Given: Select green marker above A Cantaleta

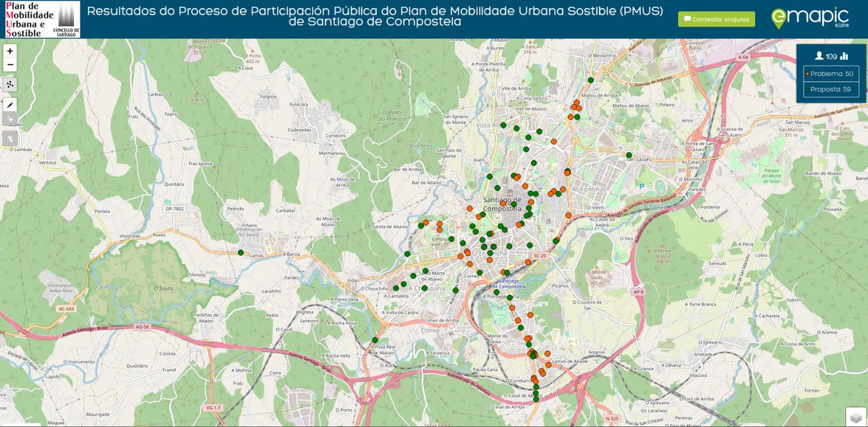Looking at the screenshot, I should tap(396, 289).
